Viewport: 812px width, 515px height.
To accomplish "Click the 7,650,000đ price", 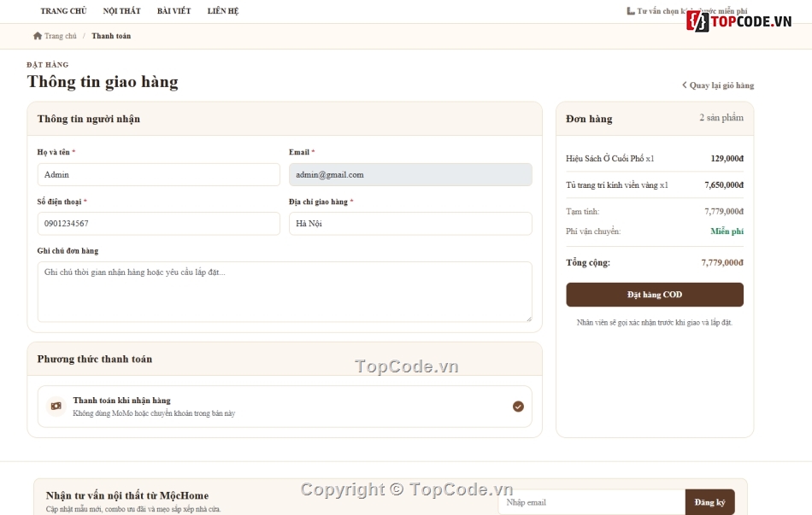I will [x=724, y=184].
